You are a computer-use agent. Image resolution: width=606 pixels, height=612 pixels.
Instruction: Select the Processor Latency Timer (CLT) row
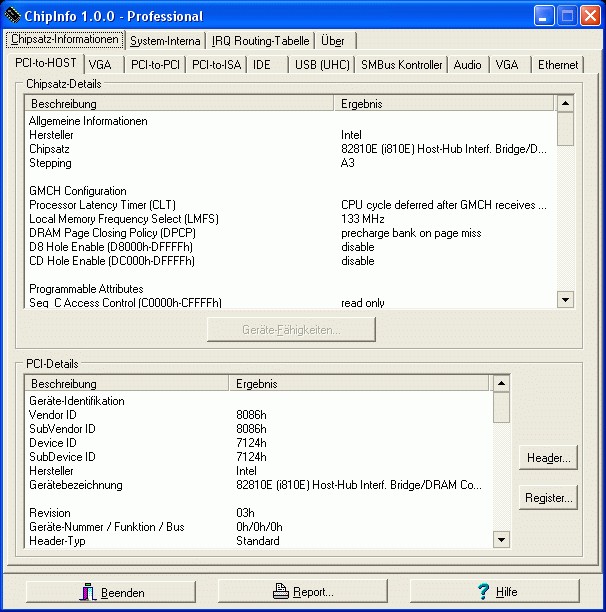(x=290, y=205)
